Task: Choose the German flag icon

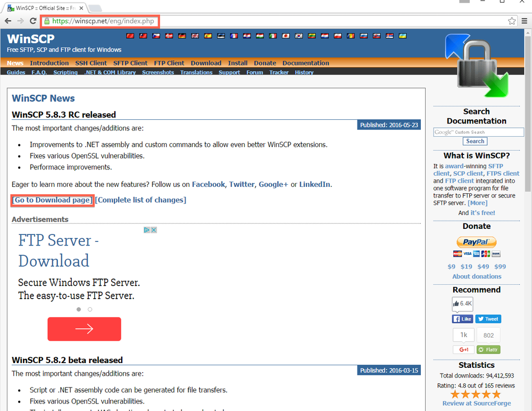Action: (182, 36)
